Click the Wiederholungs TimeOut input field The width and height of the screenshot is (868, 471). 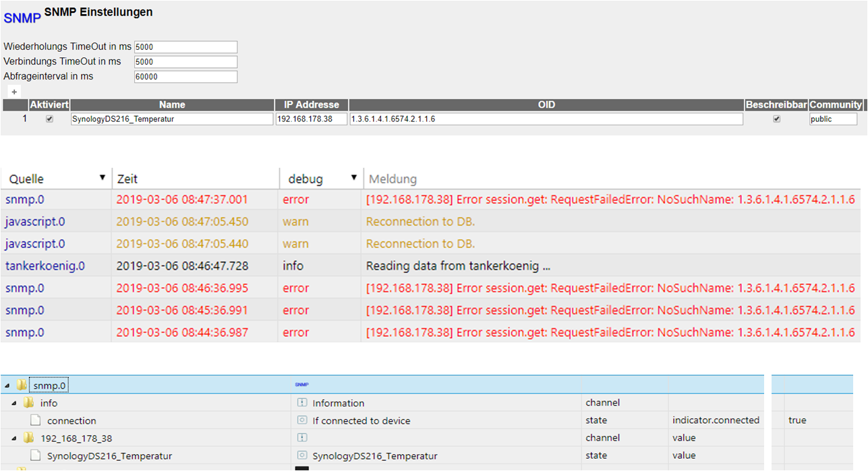[x=186, y=47]
